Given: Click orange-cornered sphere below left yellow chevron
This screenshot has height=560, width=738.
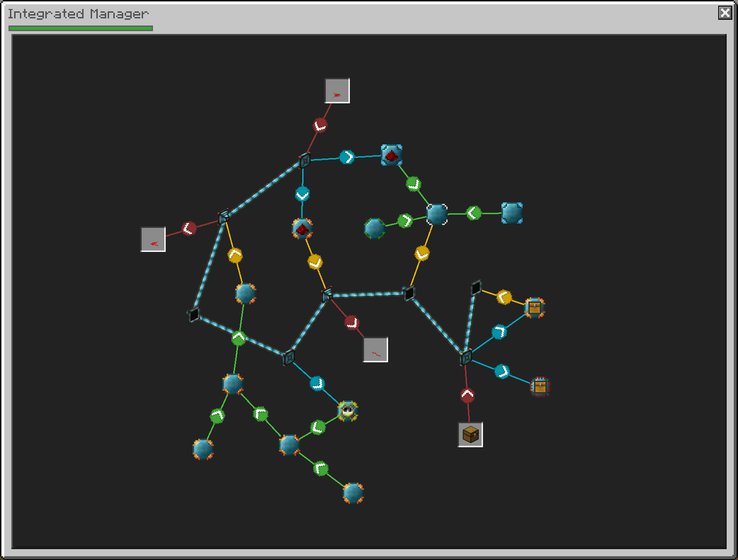Looking at the screenshot, I should pyautogui.click(x=245, y=294).
